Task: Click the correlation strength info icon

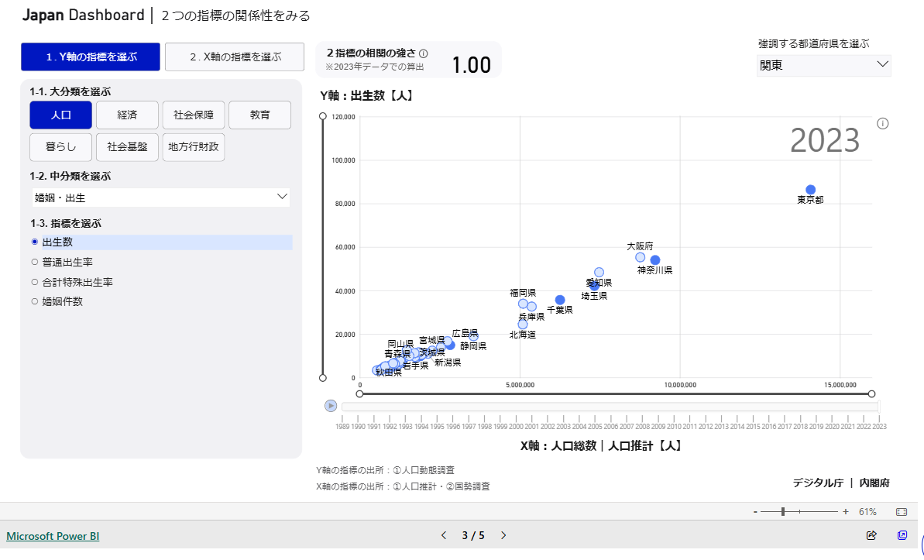Action: 423,53
